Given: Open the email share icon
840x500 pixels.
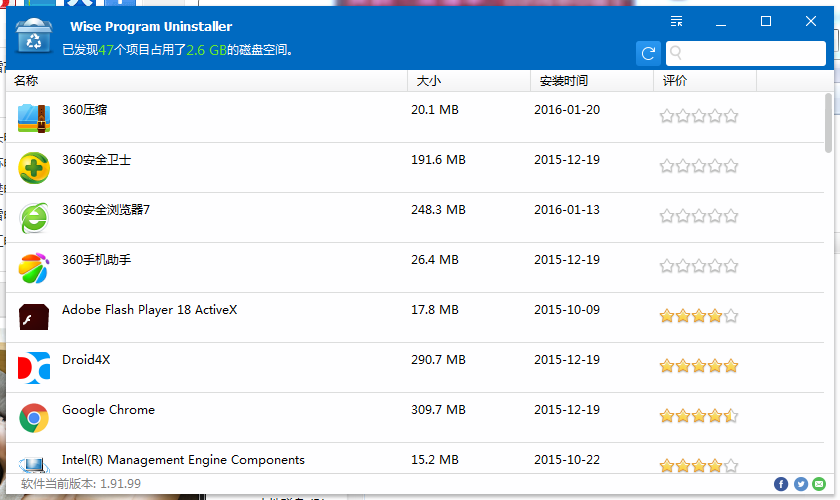Looking at the screenshot, I should [x=819, y=484].
